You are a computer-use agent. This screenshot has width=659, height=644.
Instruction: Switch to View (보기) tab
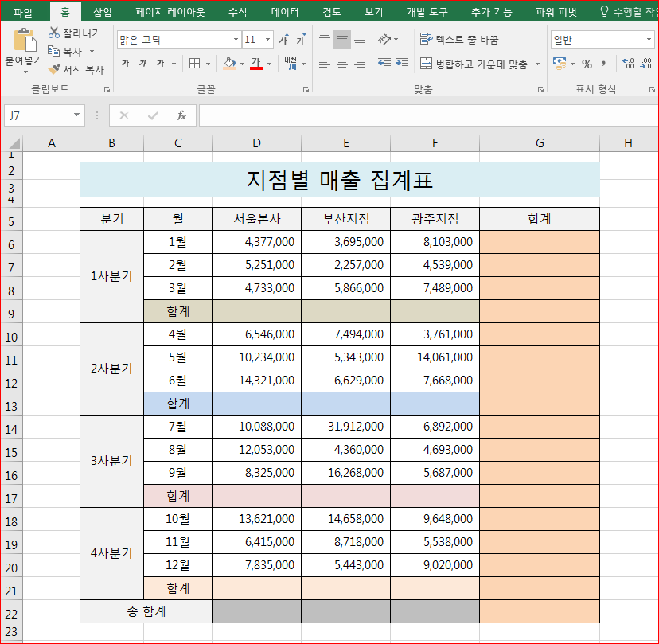(x=373, y=12)
